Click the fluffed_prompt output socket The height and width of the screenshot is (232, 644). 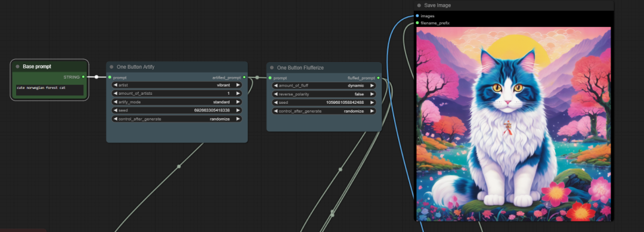[x=378, y=78]
